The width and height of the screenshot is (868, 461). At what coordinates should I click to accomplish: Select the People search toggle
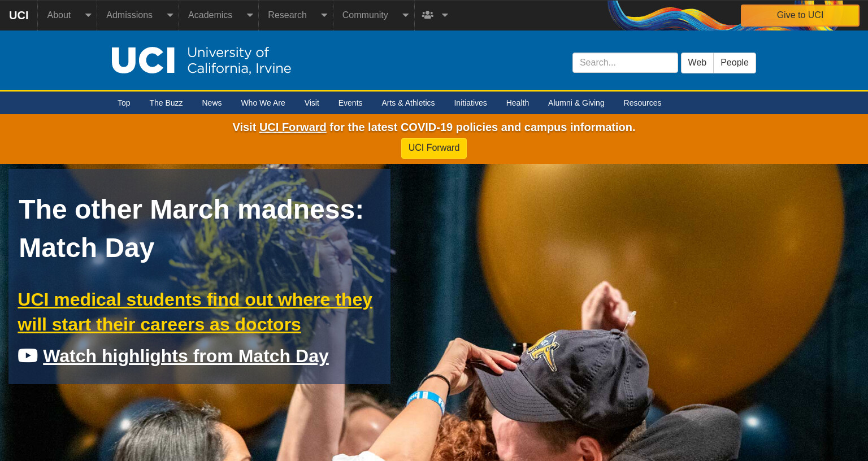coord(734,63)
